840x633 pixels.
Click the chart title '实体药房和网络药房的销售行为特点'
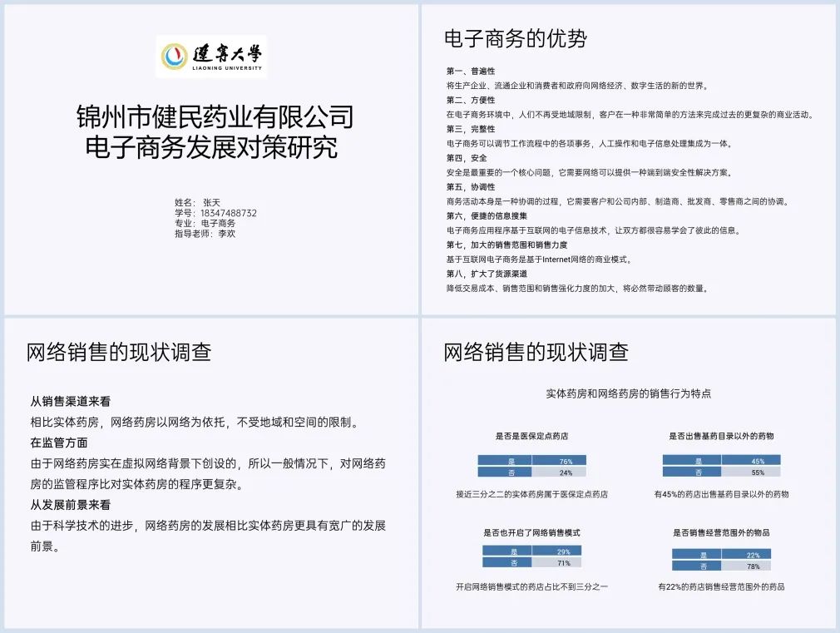point(628,393)
